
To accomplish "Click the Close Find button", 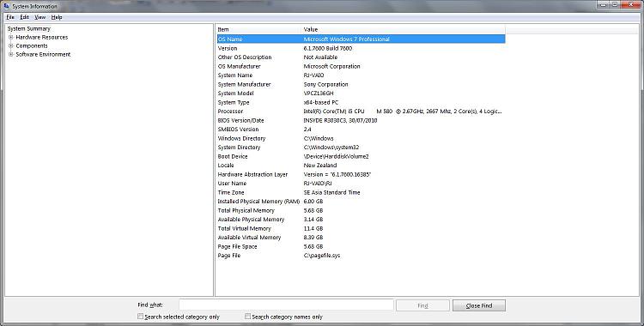I will 479,305.
